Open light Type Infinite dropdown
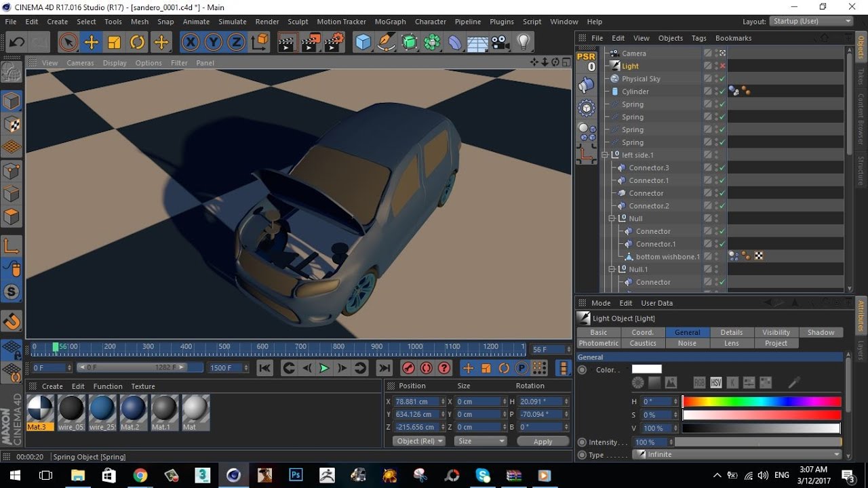This screenshot has width=868, height=488. coord(736,454)
